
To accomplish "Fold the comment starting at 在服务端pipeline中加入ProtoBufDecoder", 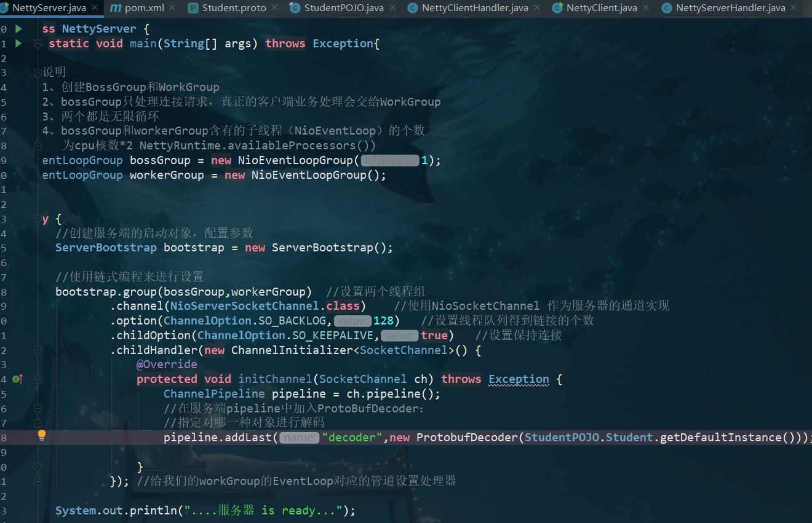I will pos(38,409).
